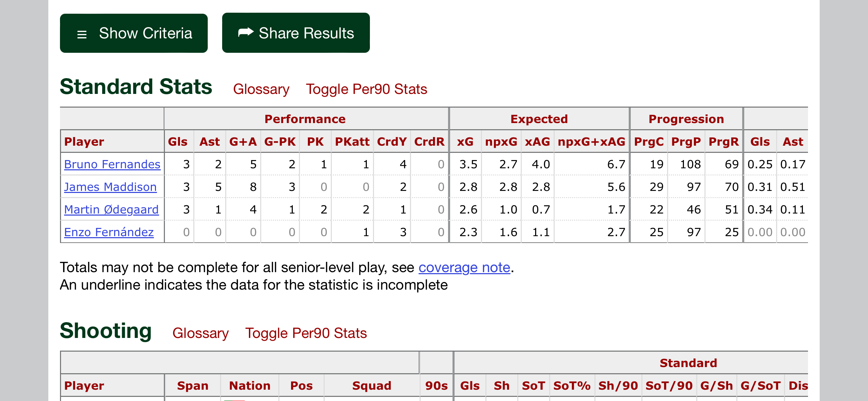The height and width of the screenshot is (401, 868).
Task: Follow the coverage note link
Action: point(464,267)
